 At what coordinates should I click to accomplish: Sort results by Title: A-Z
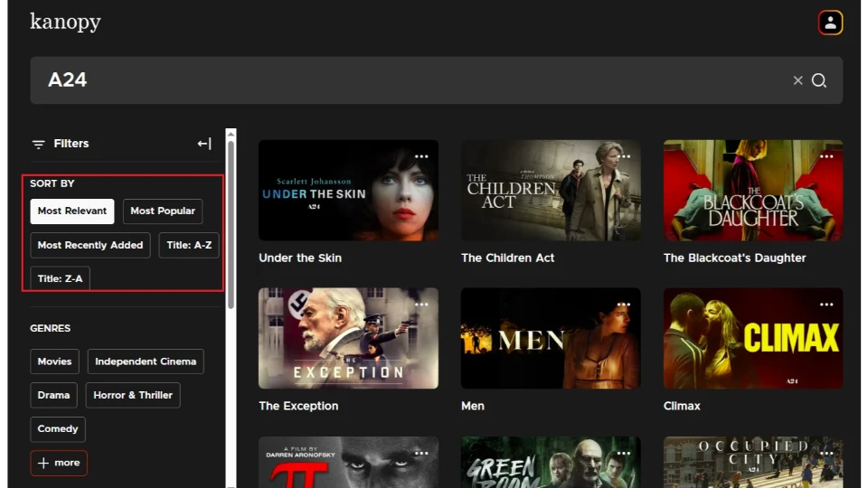(189, 246)
